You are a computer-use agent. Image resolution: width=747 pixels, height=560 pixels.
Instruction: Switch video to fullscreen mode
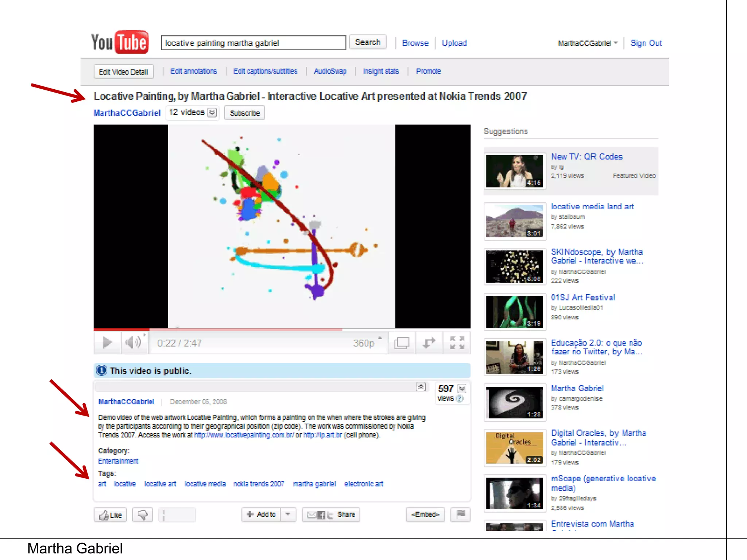pyautogui.click(x=457, y=343)
